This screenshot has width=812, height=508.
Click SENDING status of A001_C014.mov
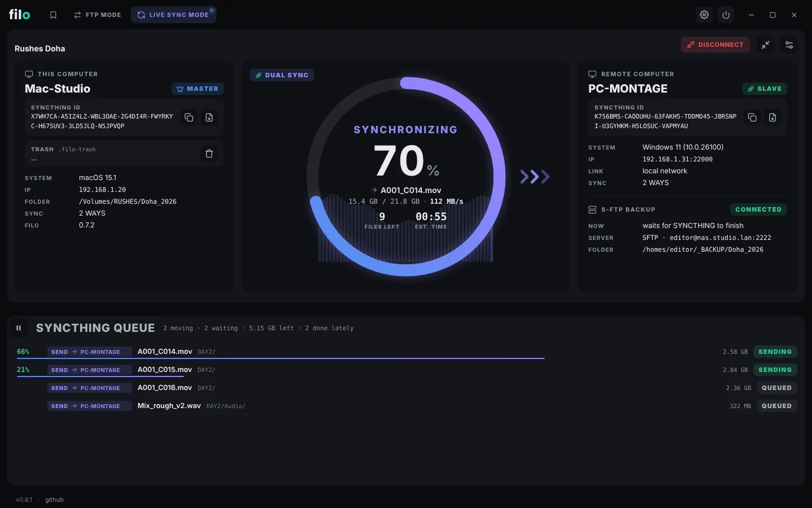click(775, 352)
